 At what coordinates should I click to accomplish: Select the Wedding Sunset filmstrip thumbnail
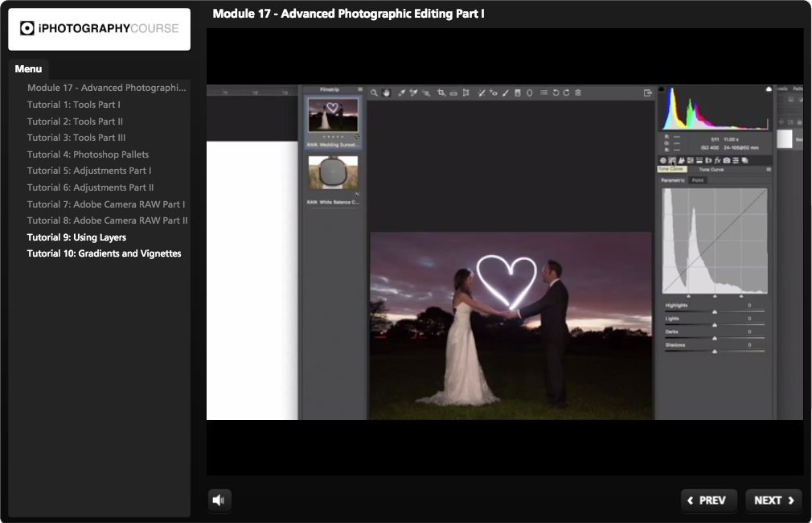333,115
